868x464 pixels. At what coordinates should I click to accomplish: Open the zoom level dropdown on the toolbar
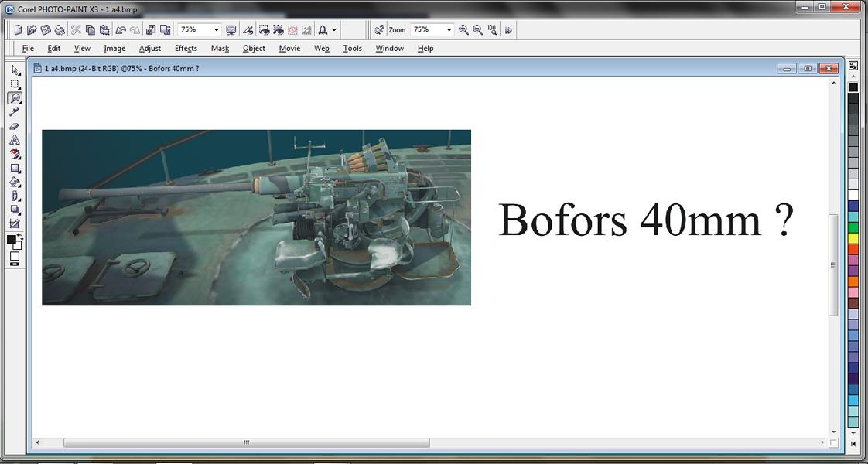tap(215, 29)
